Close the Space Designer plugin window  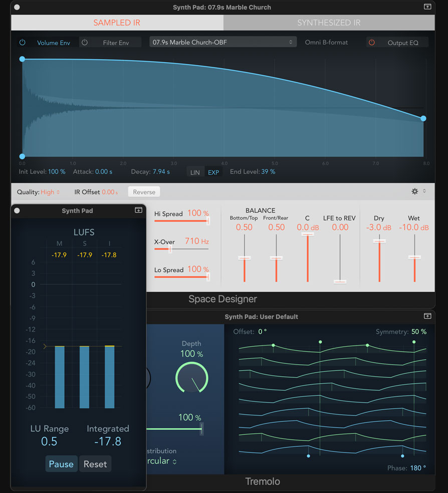(17, 7)
